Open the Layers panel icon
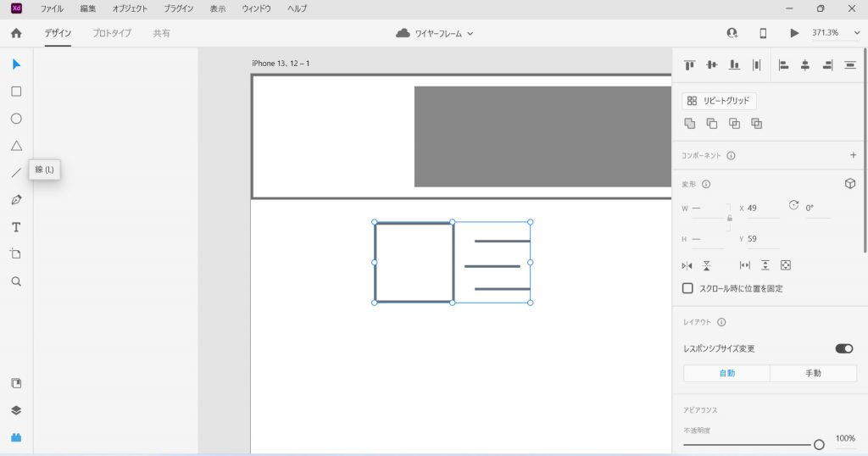868x456 pixels. 16,410
